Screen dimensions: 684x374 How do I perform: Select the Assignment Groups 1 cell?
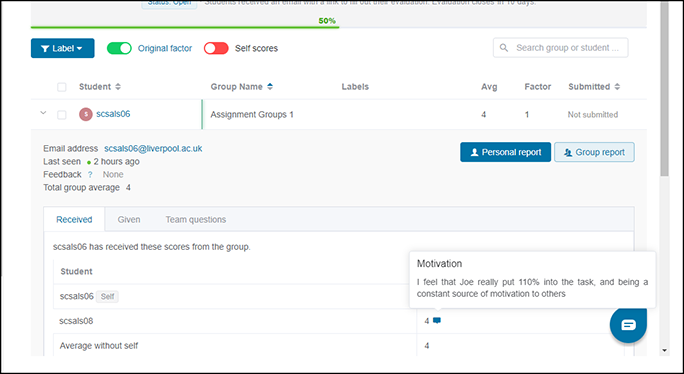coord(252,115)
